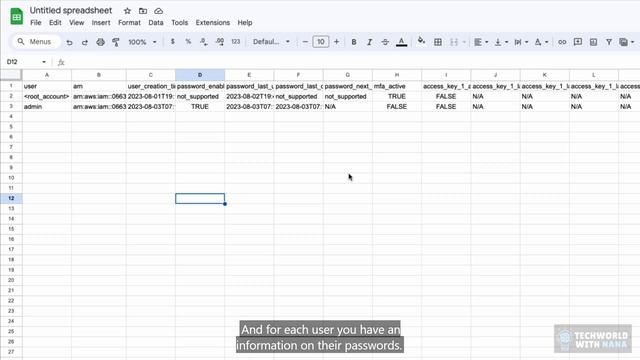Select the 'password_enabl' header cell
The height and width of the screenshot is (360, 640).
coord(200,86)
